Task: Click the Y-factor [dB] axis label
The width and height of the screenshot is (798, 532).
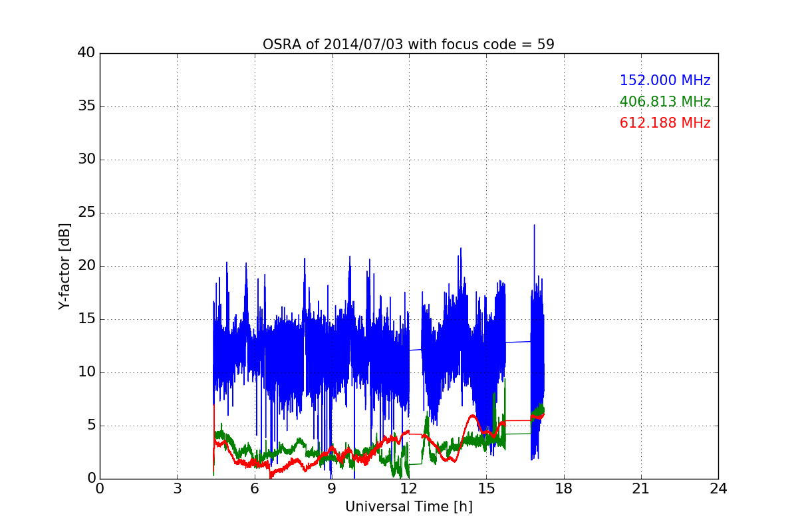Action: (65, 266)
